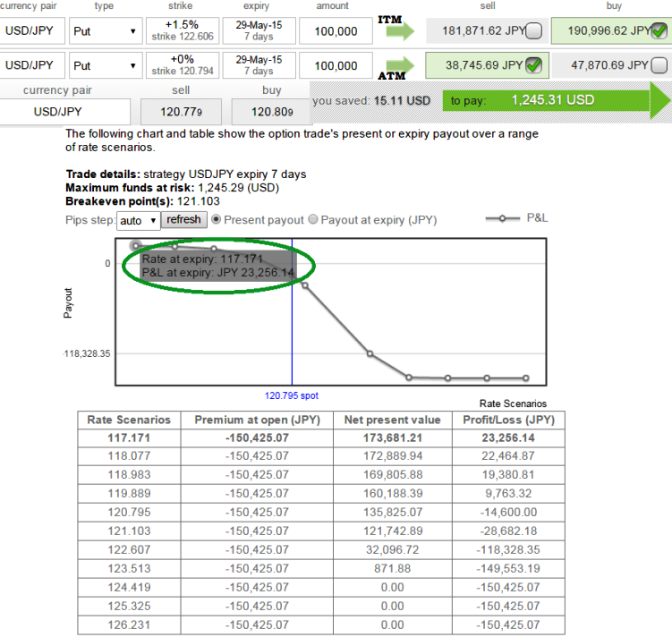Click the green ITM arrow icon
The width and height of the screenshot is (672, 637).
pyautogui.click(x=400, y=31)
